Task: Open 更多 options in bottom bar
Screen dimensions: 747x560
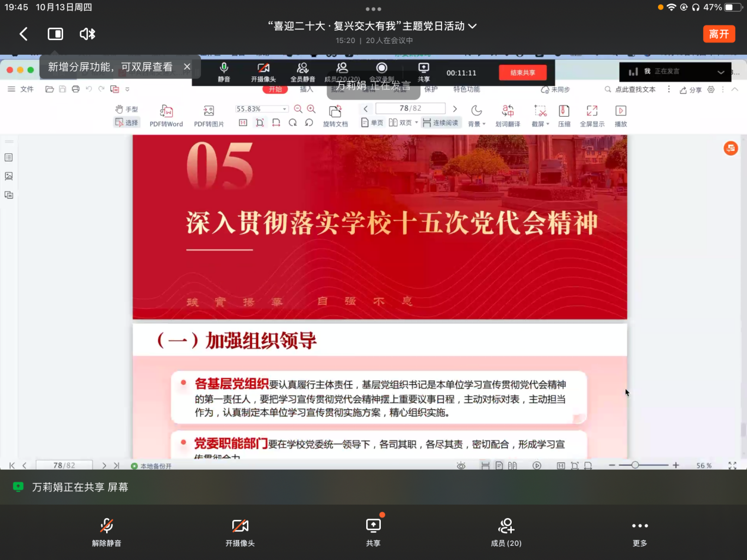Action: coord(640,532)
